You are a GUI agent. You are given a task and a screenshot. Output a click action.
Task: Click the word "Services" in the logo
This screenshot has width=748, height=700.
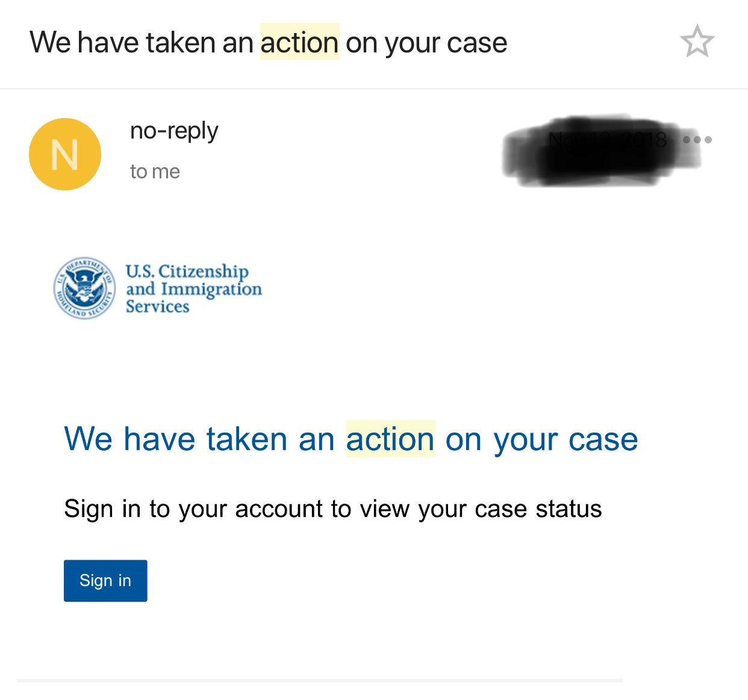[x=157, y=307]
